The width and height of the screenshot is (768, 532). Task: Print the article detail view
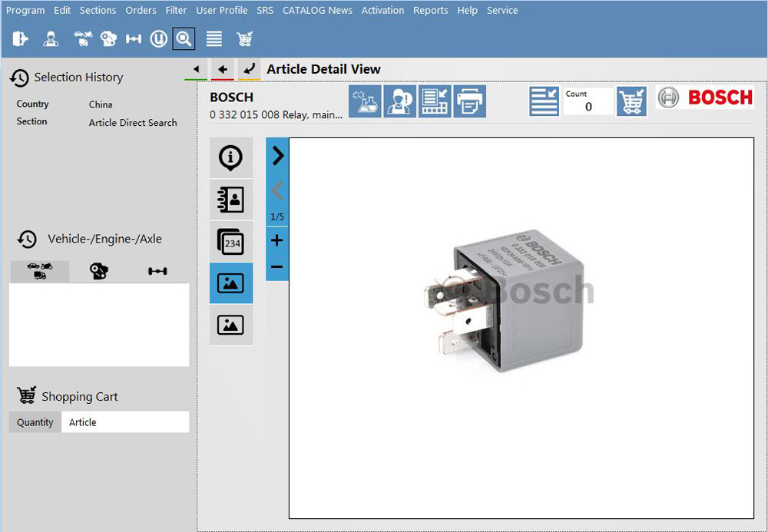click(470, 101)
